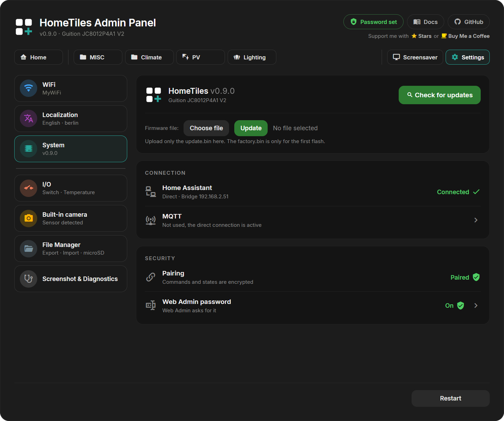
Task: Switch to the MISC tab
Action: pos(98,57)
